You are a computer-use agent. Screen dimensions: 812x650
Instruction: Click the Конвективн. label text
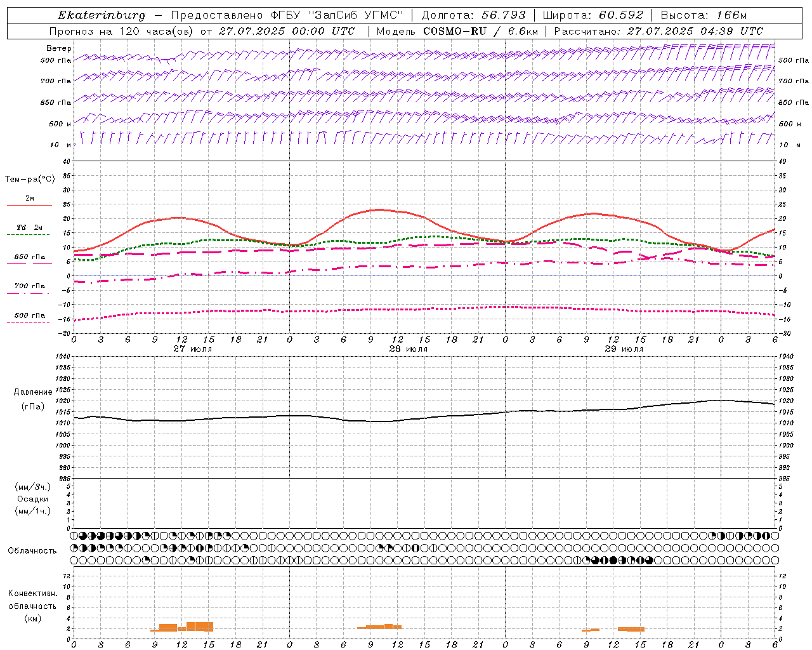click(x=33, y=594)
